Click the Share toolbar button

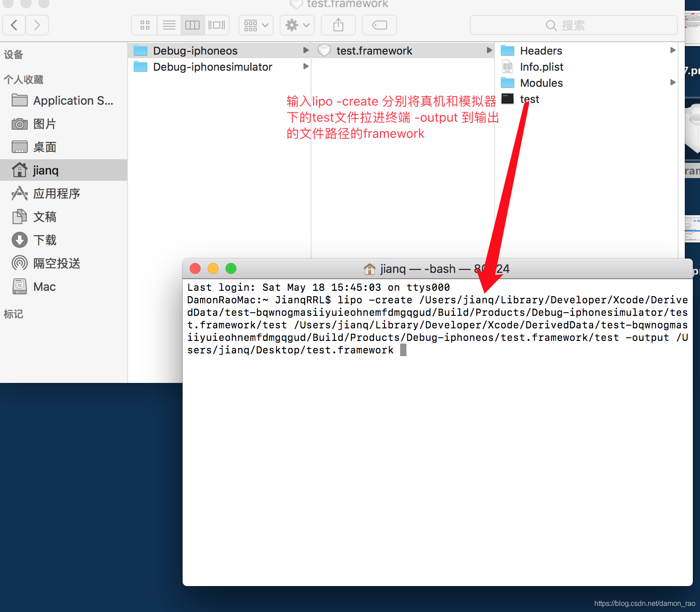coord(338,25)
